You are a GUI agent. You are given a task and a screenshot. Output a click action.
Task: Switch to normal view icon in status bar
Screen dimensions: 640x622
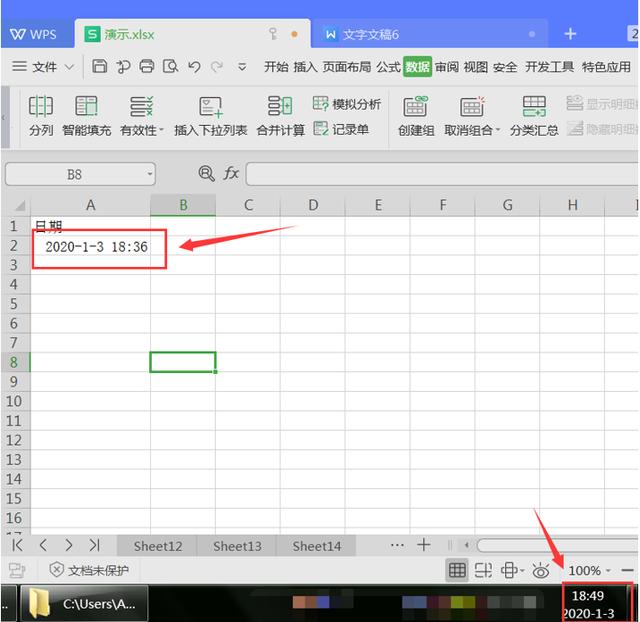[457, 570]
